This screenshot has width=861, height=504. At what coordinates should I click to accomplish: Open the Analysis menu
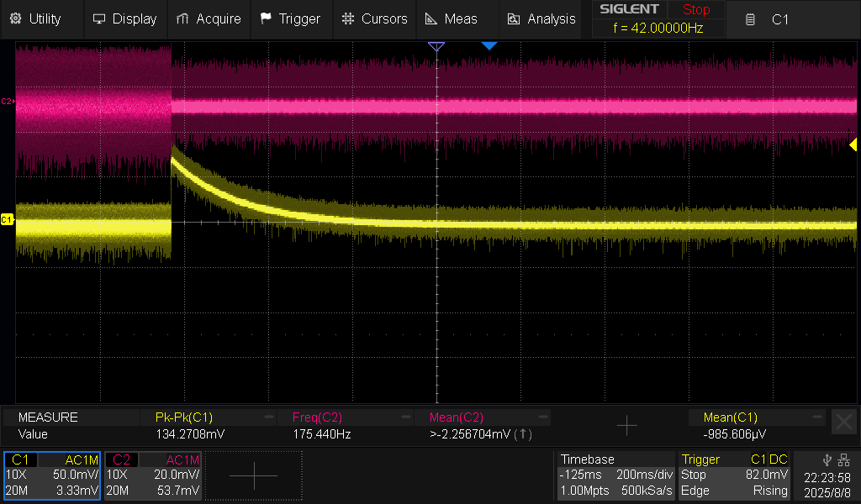click(542, 18)
